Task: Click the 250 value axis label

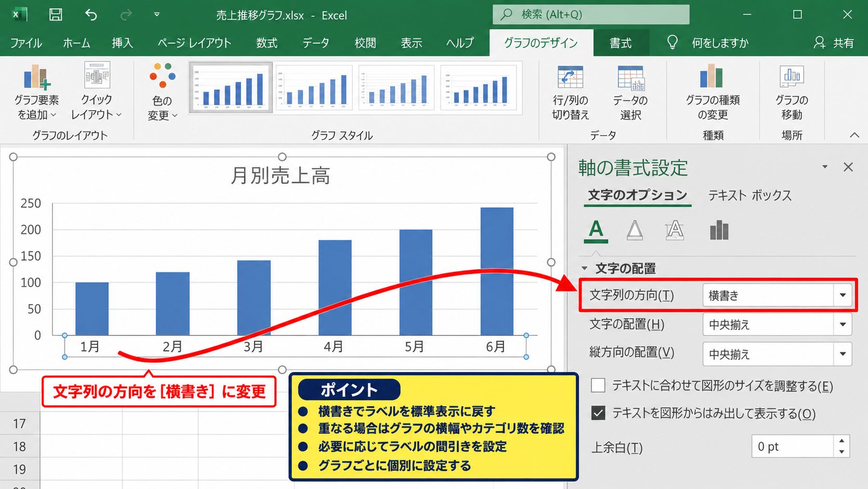Action: pos(31,203)
